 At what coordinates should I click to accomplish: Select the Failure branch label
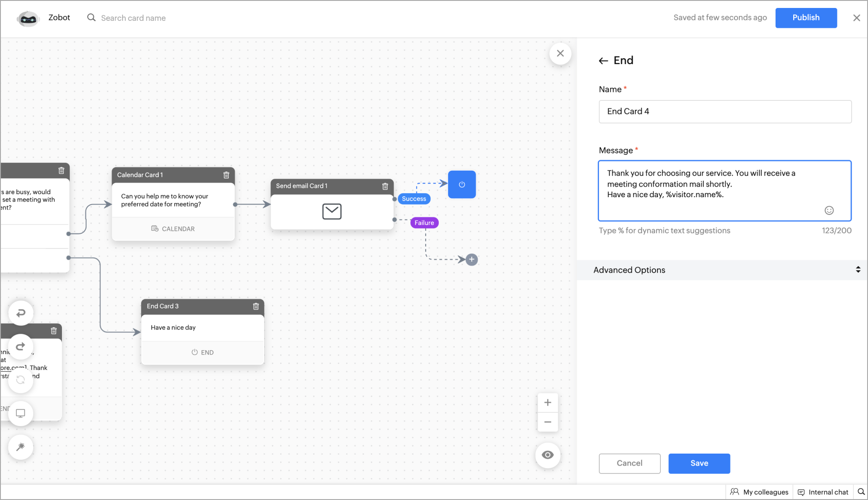point(424,223)
